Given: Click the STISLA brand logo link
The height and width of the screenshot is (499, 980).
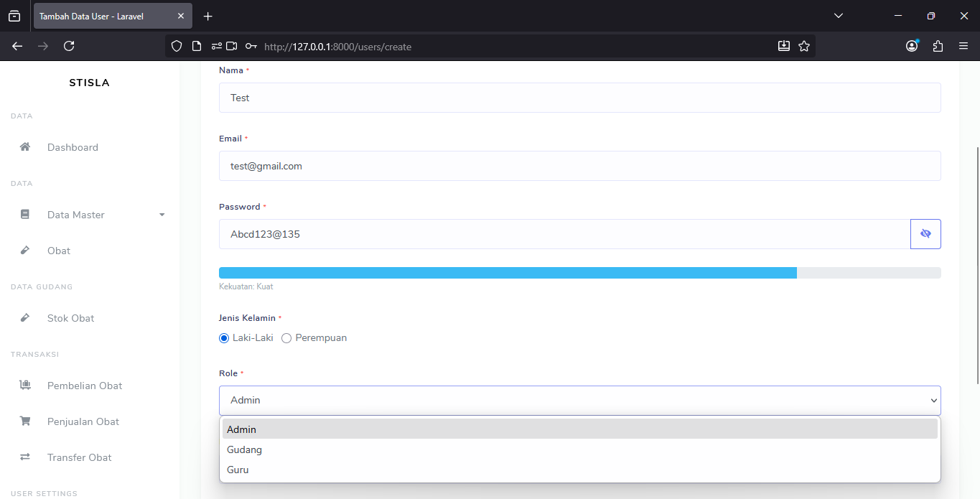Looking at the screenshot, I should point(89,83).
